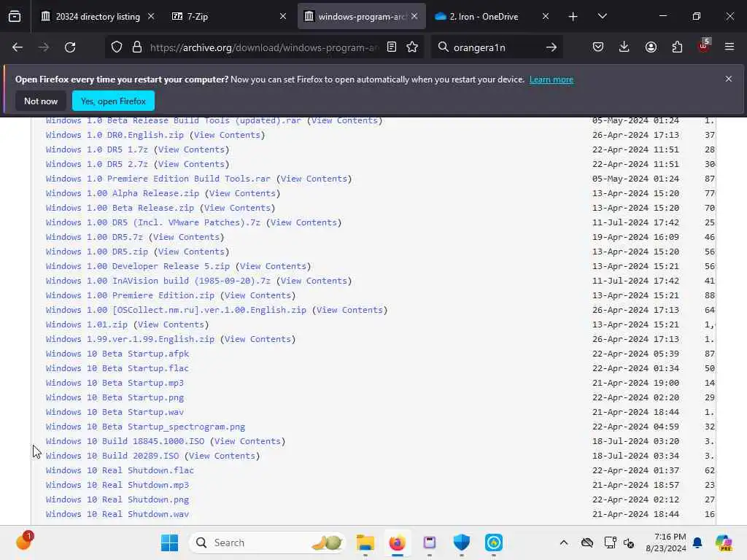Image resolution: width=747 pixels, height=560 pixels.
Task: Open uBlock Origin extension icon
Action: click(x=704, y=46)
